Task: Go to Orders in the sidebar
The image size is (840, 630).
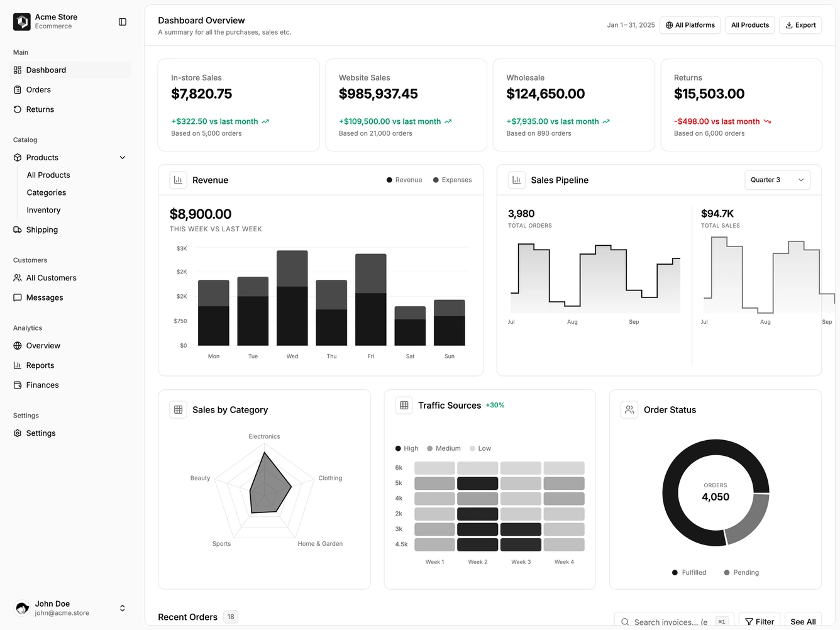Action: (70, 90)
